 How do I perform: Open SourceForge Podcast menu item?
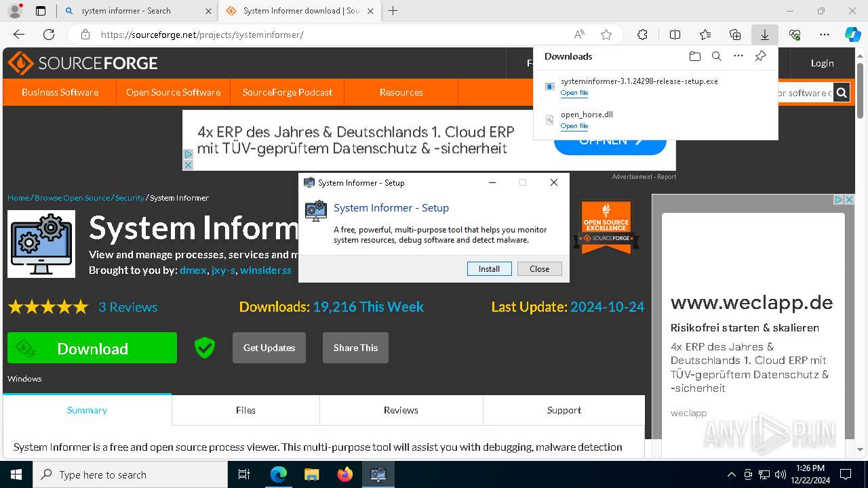pos(288,92)
